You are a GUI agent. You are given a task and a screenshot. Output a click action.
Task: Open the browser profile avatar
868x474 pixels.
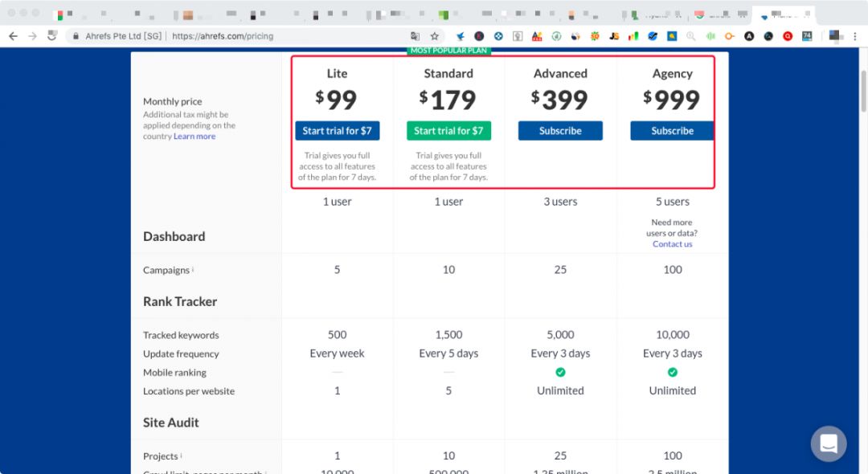[835, 36]
